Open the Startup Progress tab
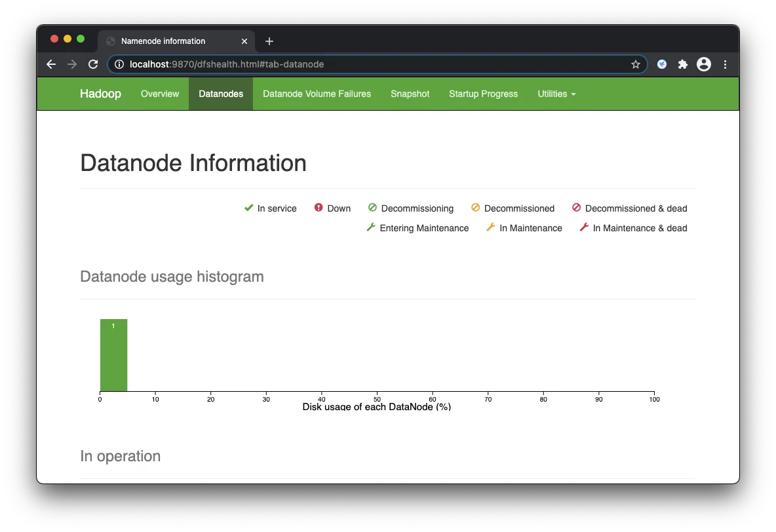The width and height of the screenshot is (776, 532). pos(483,94)
